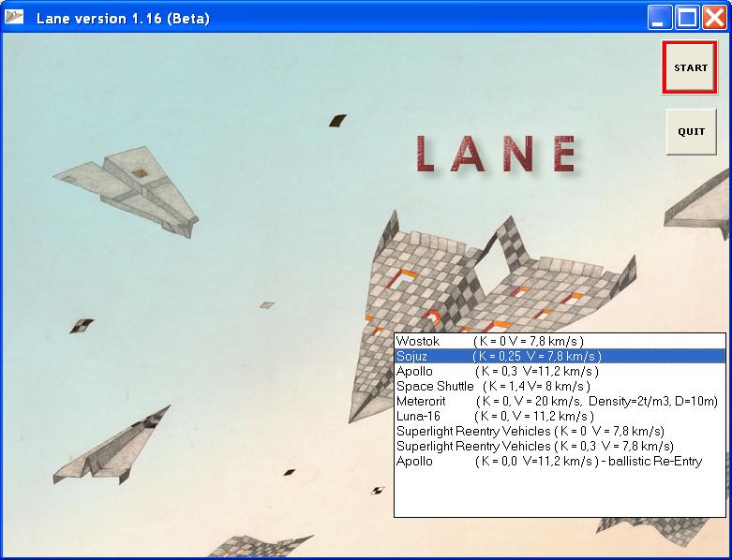
Task: Minimize the Lane window
Action: click(x=661, y=18)
